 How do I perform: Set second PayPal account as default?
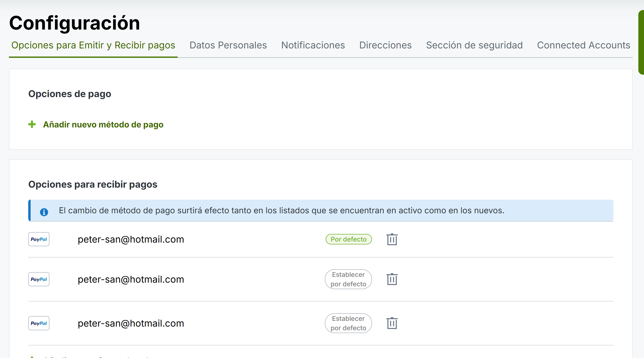[x=348, y=279]
